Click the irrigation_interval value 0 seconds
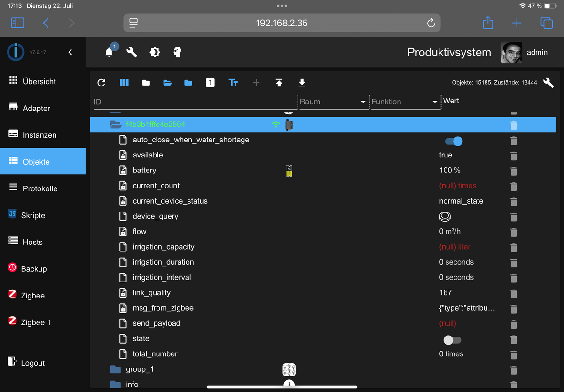 456,277
